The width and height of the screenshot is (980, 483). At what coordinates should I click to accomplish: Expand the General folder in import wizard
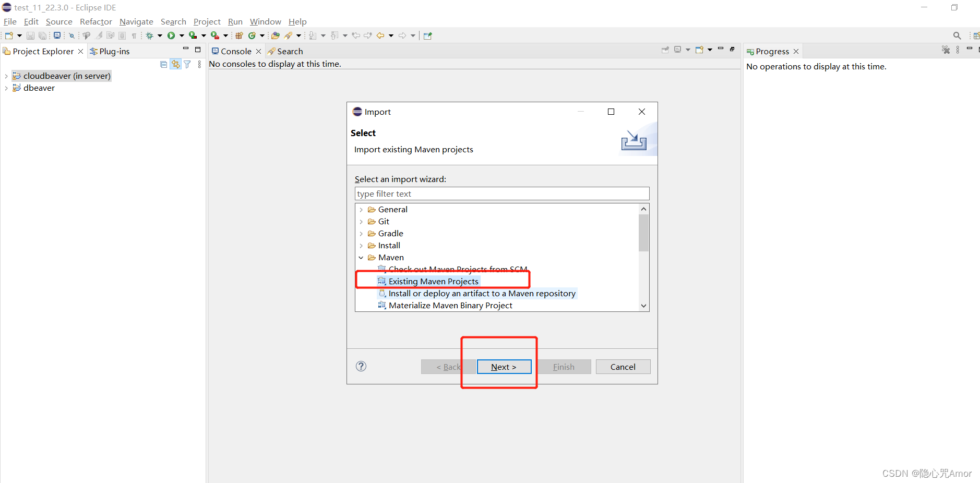[361, 210]
